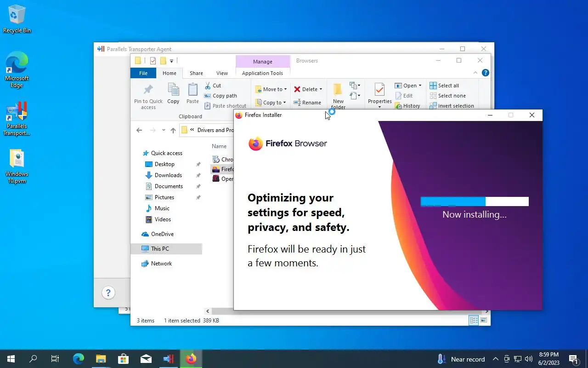Click Pin to Quick access
The image size is (588, 368).
148,97
